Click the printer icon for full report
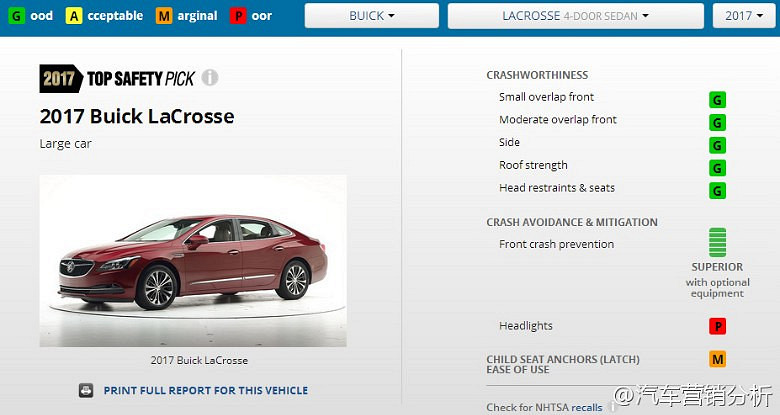Viewport: 780px width, 415px height. [x=86, y=391]
